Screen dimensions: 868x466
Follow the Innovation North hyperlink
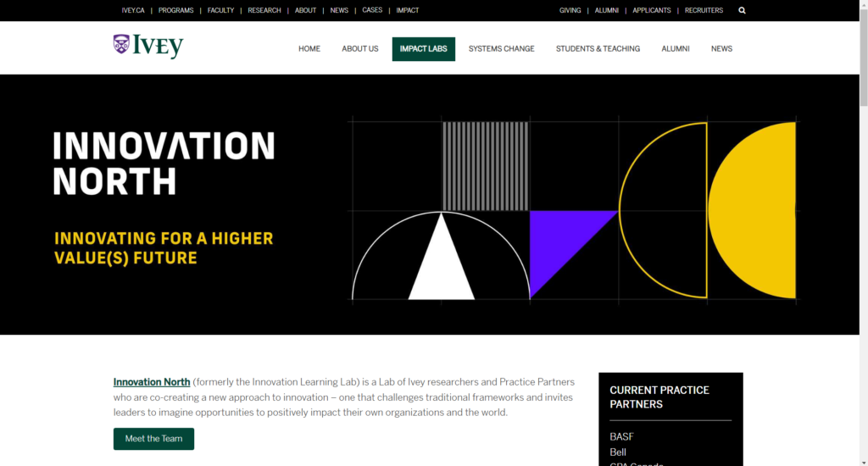coord(152,382)
